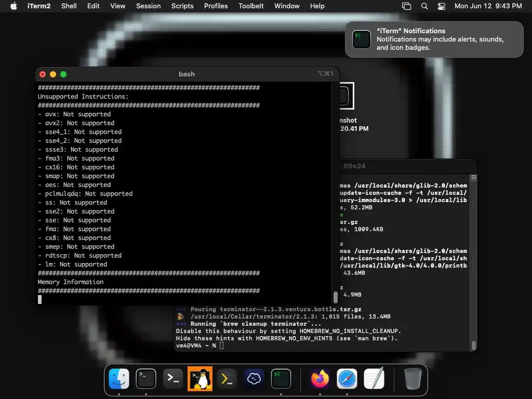Open iTerm2 from the Dock

(281, 378)
